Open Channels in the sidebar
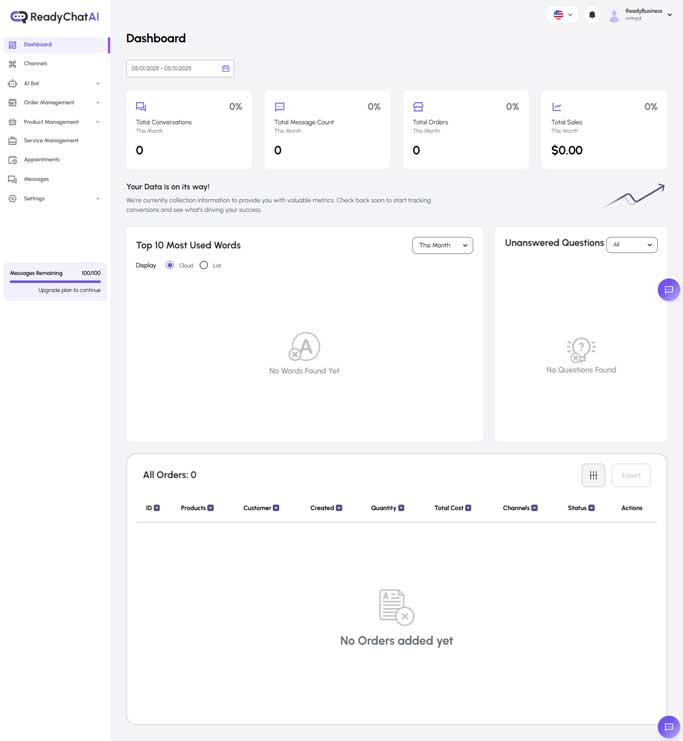Image resolution: width=683 pixels, height=741 pixels. (x=36, y=64)
